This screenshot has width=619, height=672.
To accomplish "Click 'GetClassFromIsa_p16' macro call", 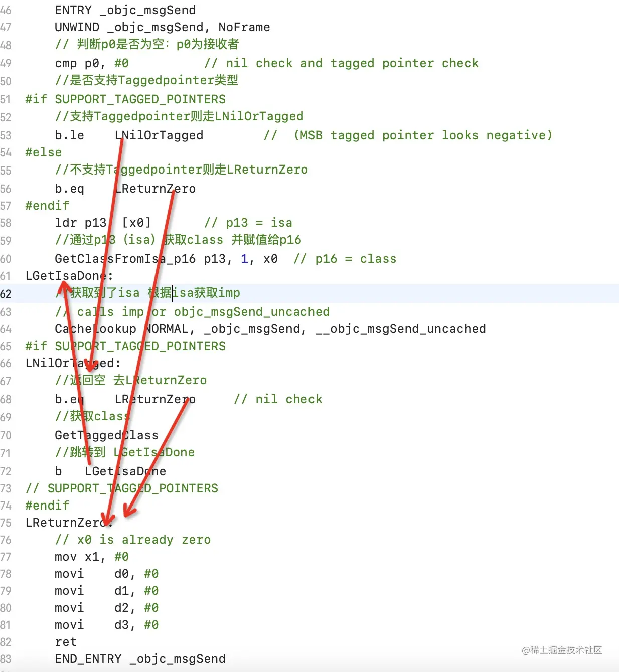I will 125,259.
